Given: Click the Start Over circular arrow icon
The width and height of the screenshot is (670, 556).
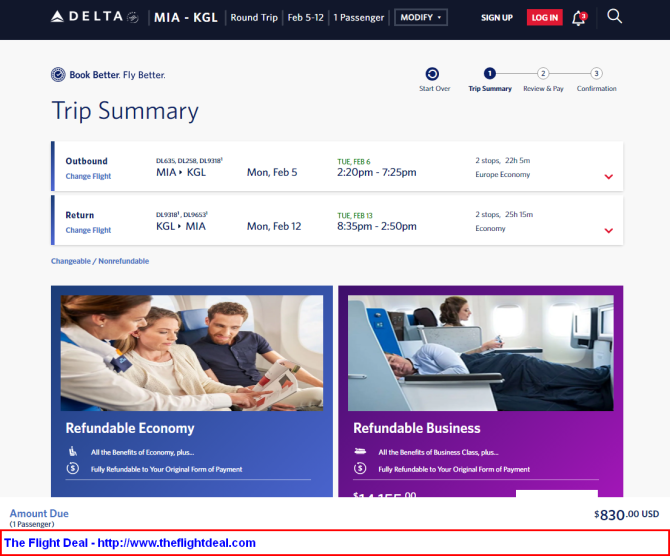Looking at the screenshot, I should click(x=432, y=74).
